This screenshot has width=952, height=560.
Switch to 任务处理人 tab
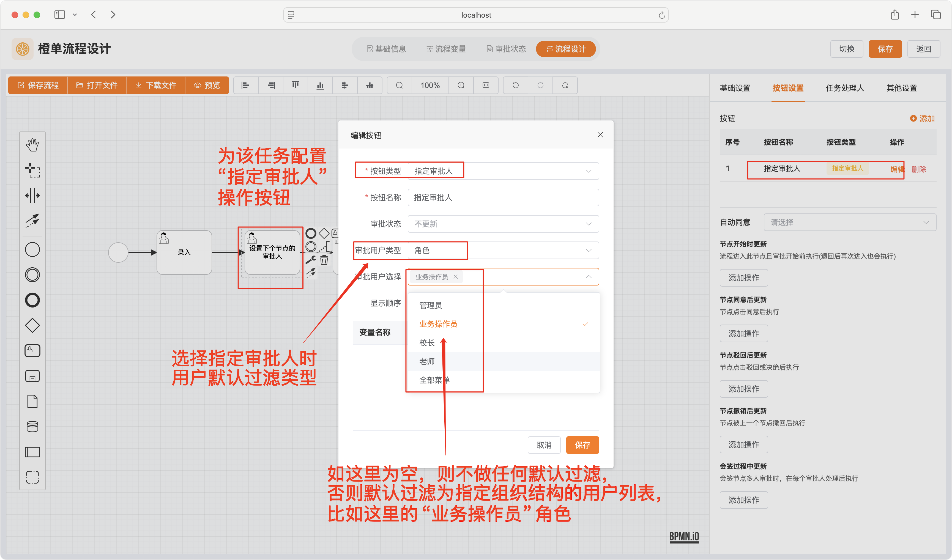(x=845, y=88)
